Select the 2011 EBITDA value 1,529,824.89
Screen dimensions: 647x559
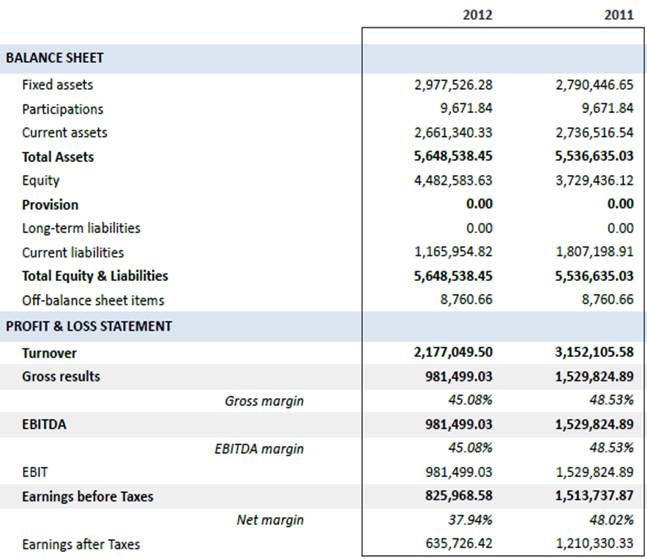pyautogui.click(x=594, y=424)
